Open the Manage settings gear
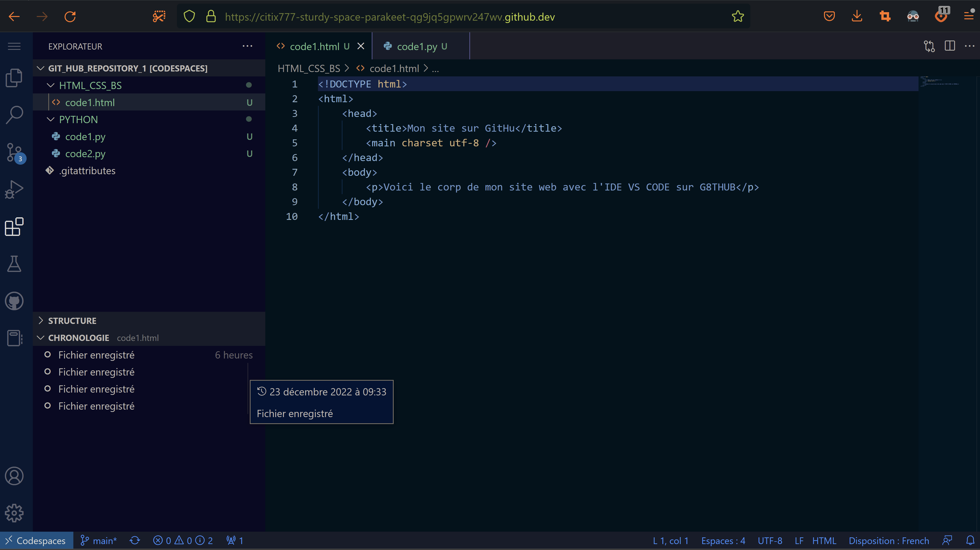980x550 pixels. click(x=14, y=513)
